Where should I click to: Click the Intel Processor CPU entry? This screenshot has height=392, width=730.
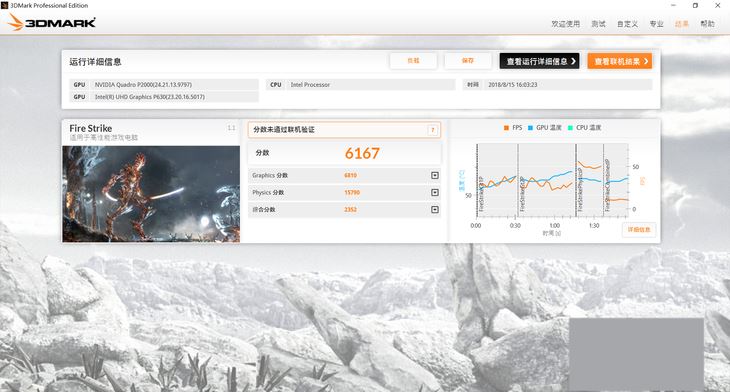[x=361, y=85]
